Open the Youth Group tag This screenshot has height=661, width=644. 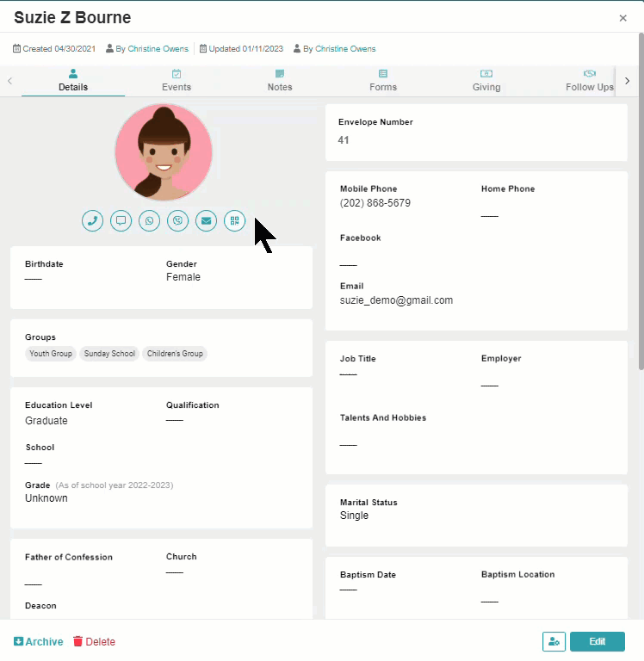51,354
